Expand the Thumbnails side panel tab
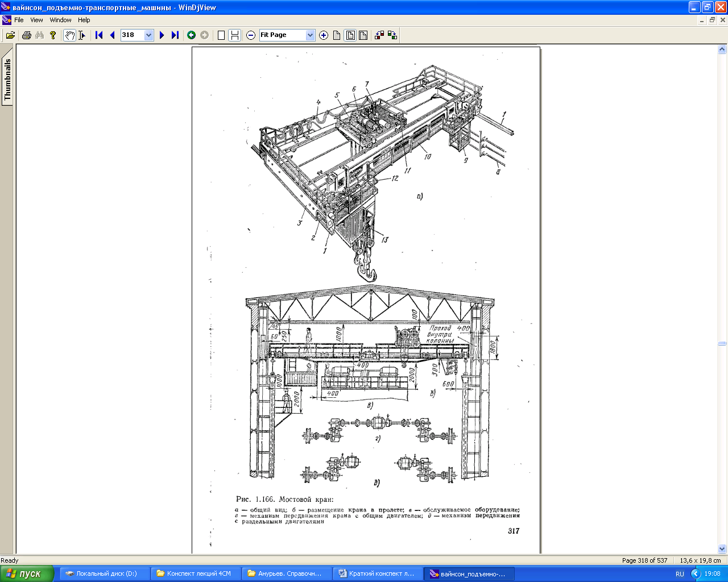Screen dimensions: 728x582 7,80
